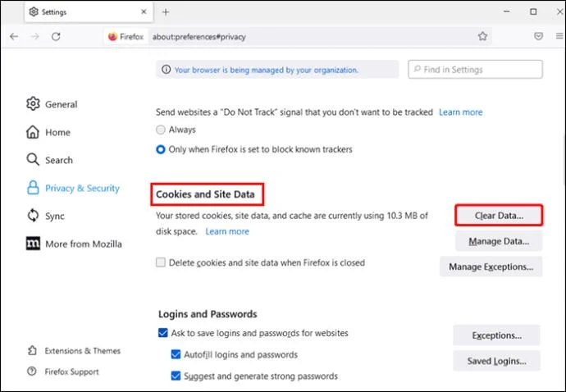Enable delete cookies when Firefox is closed

161,263
